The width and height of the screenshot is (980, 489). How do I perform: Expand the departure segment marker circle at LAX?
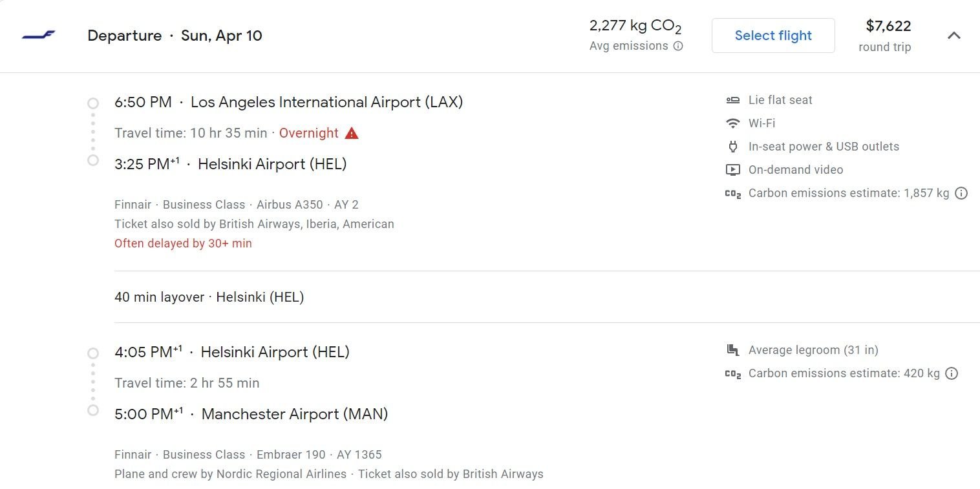pyautogui.click(x=92, y=102)
